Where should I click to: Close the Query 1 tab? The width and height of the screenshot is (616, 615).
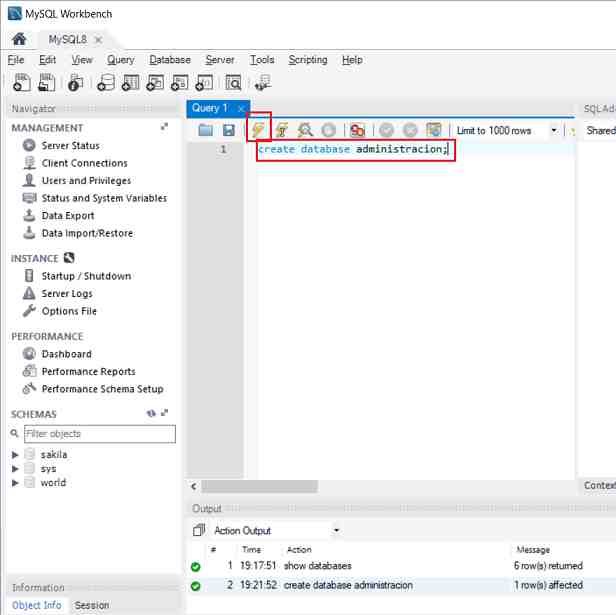coord(241,108)
